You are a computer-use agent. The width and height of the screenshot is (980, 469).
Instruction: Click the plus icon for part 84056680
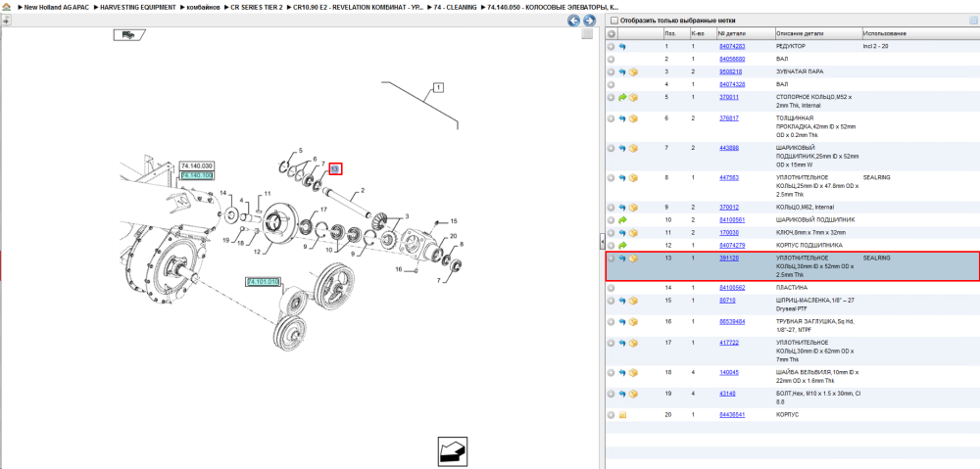tap(612, 60)
